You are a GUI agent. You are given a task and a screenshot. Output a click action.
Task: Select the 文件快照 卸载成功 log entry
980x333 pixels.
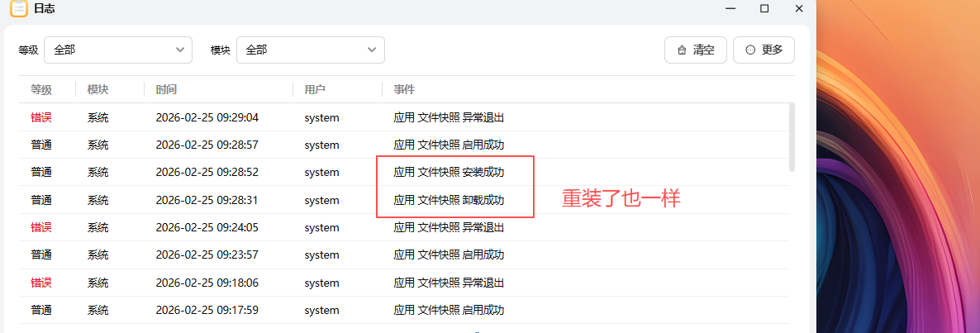449,200
